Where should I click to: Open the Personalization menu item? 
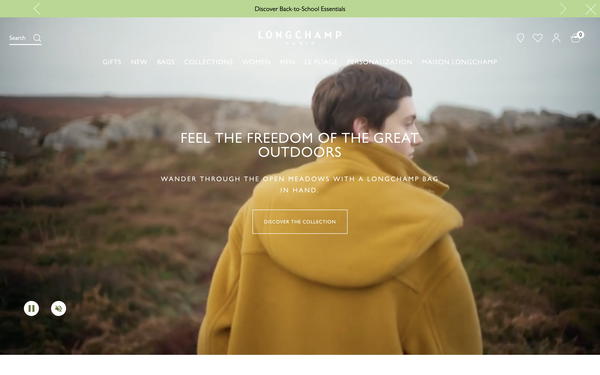[380, 62]
